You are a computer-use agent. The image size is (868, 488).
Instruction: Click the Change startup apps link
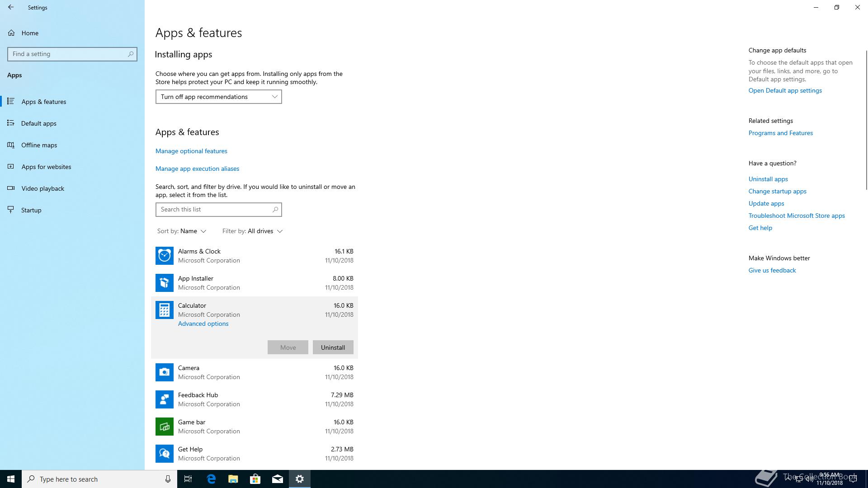pyautogui.click(x=778, y=192)
